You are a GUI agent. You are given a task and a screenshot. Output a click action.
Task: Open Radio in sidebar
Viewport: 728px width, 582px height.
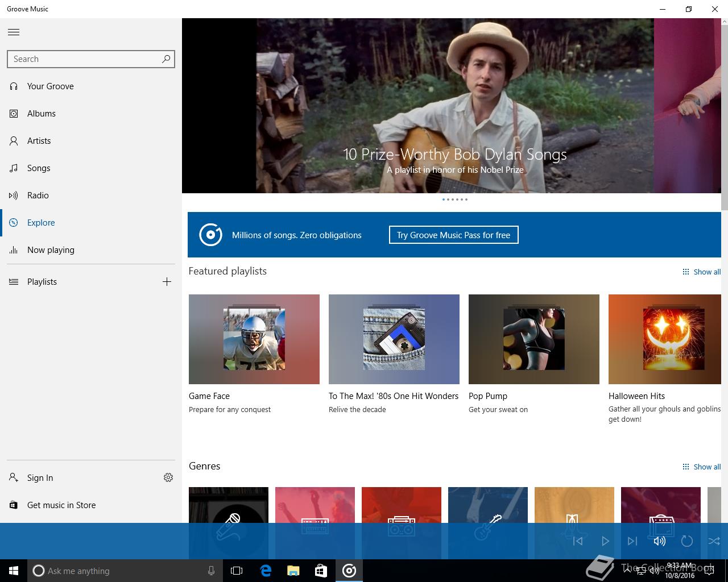coord(91,196)
